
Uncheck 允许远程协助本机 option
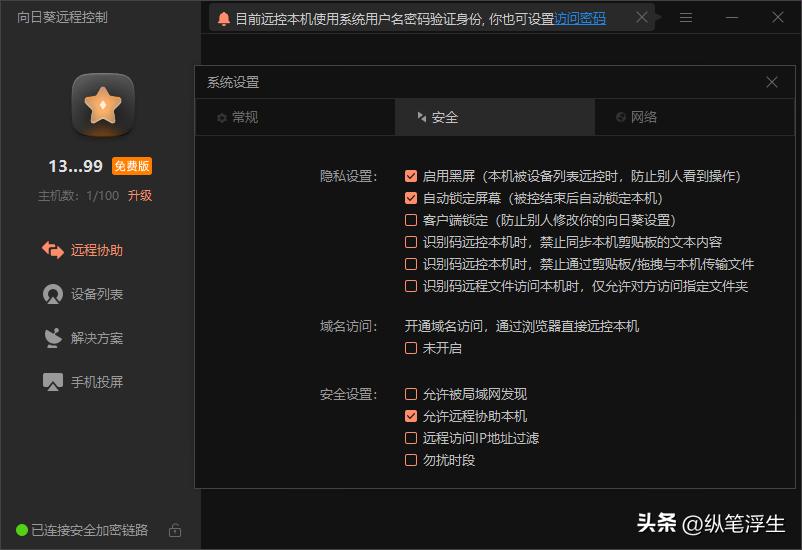[411, 416]
